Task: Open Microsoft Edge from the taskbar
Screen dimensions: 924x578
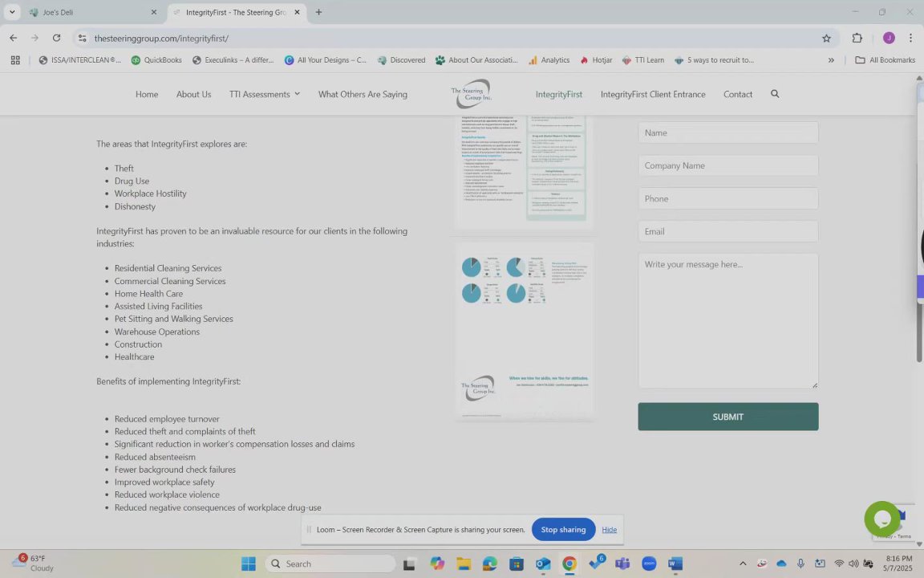Action: pos(490,564)
